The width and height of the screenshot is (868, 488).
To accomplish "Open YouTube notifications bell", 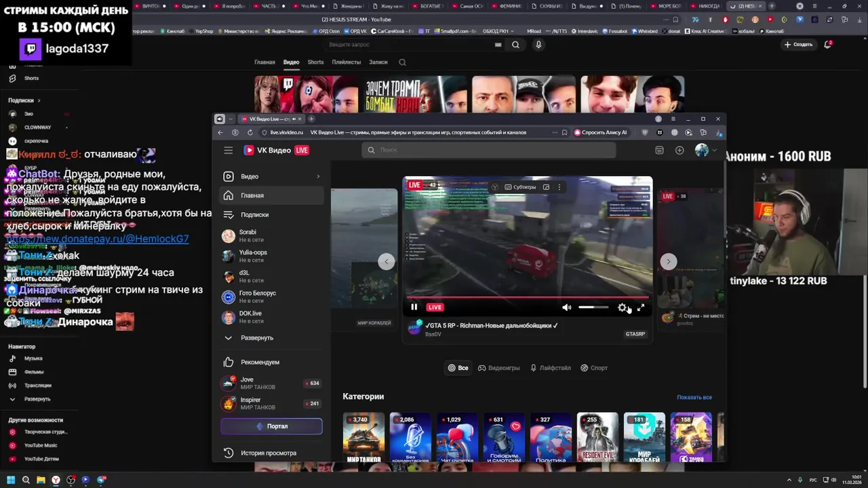I will [827, 45].
